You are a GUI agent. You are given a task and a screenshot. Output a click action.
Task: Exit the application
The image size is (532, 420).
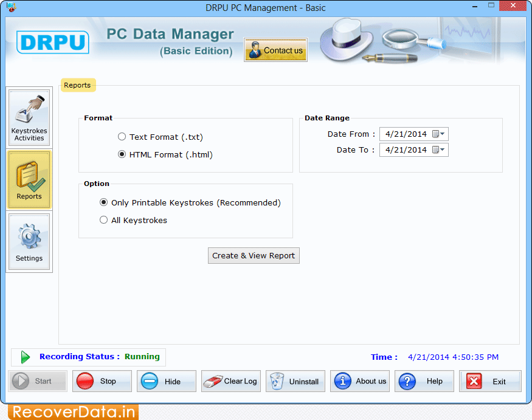tap(490, 381)
